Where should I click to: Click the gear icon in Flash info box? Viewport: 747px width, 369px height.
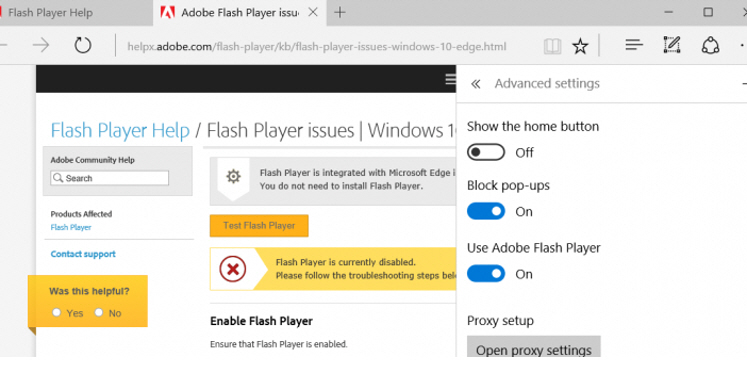(233, 177)
